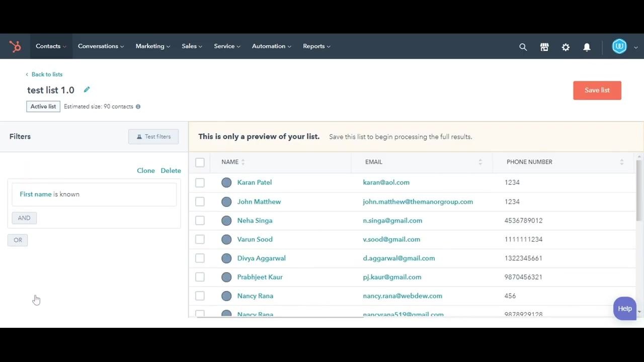Add an AND filter condition

24,218
